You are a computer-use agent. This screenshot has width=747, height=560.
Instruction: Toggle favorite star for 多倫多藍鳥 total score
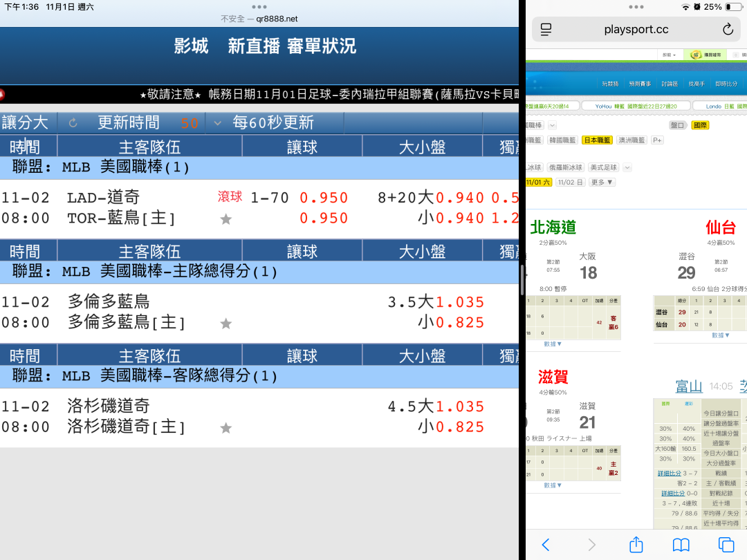[x=225, y=324]
